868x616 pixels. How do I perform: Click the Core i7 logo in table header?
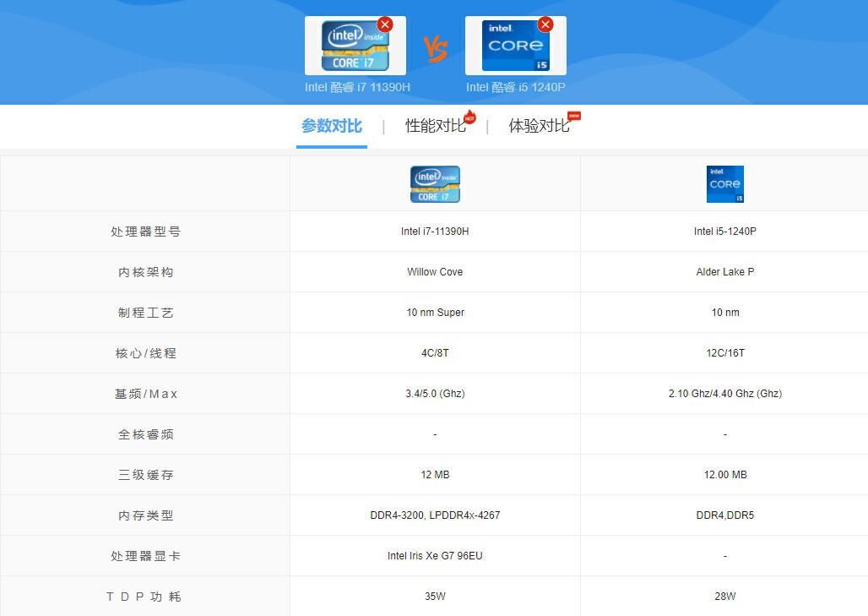(435, 184)
